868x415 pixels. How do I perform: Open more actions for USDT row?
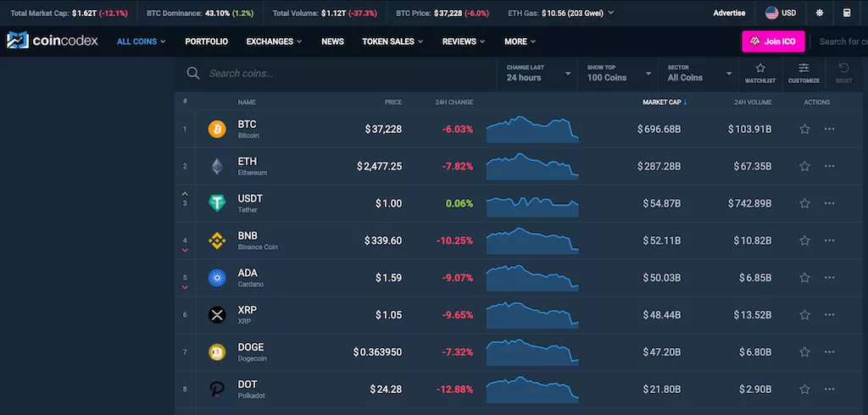[829, 203]
